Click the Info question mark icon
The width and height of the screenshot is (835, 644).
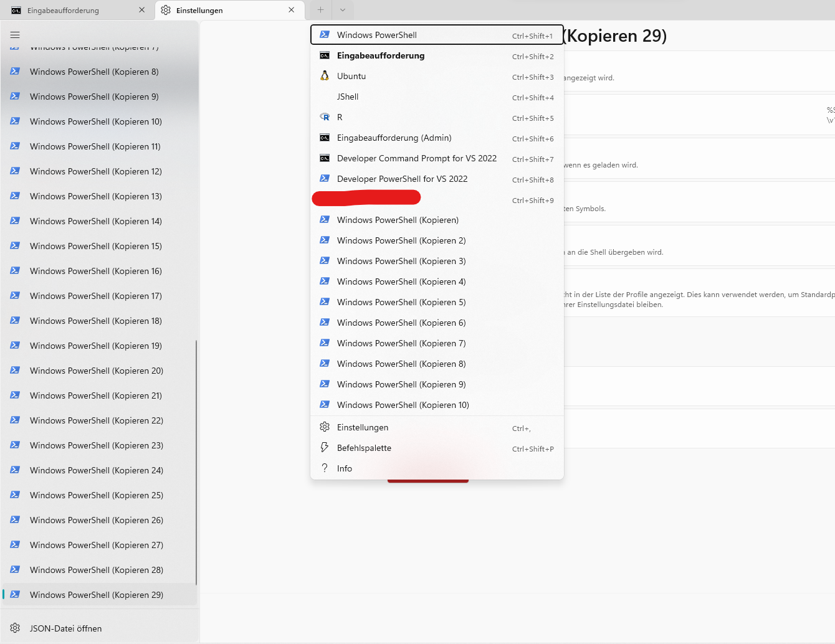coord(325,468)
